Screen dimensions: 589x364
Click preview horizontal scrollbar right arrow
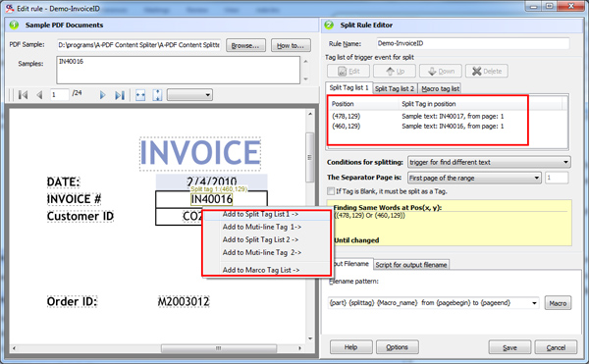click(299, 348)
